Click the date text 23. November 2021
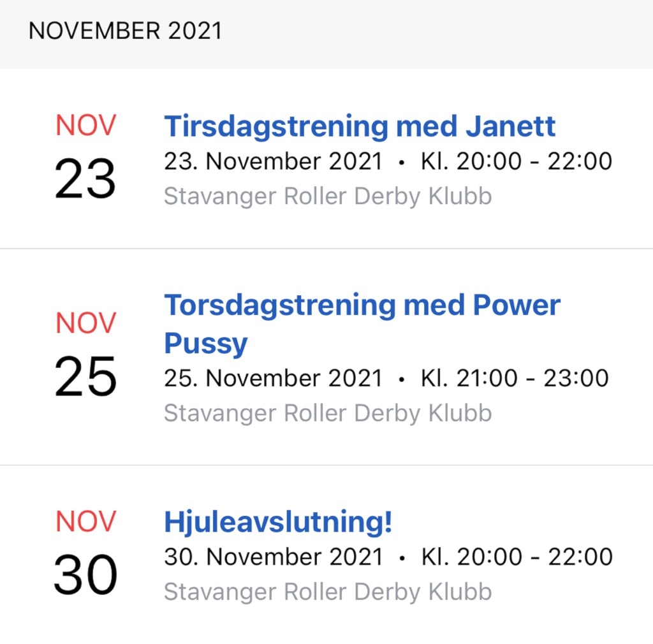Screen dimensions: 653x644 pyautogui.click(x=273, y=161)
